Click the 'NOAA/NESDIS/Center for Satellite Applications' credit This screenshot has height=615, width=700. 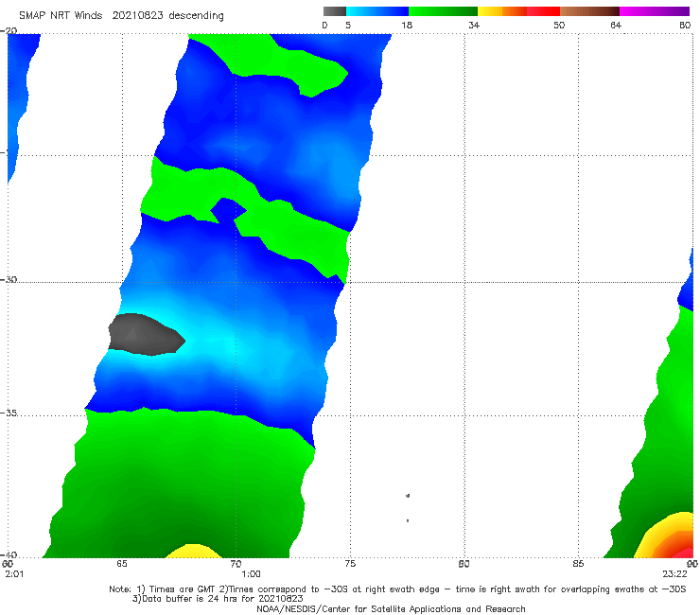391,609
